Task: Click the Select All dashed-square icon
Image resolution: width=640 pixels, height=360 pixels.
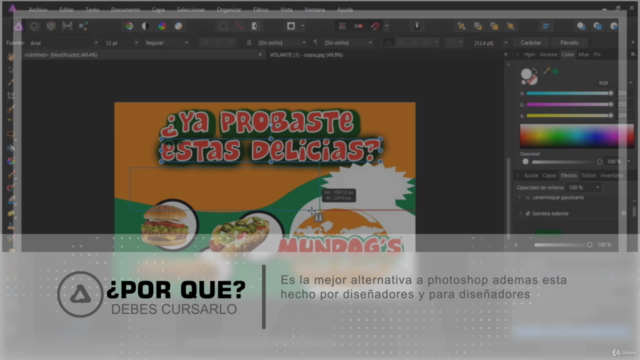Action: click(223, 26)
